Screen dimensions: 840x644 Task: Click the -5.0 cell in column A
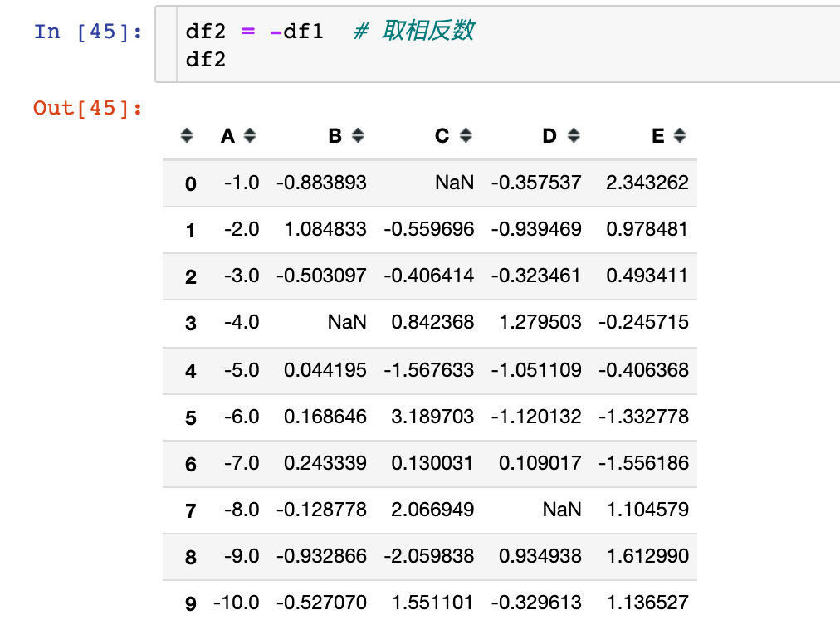pyautogui.click(x=242, y=370)
